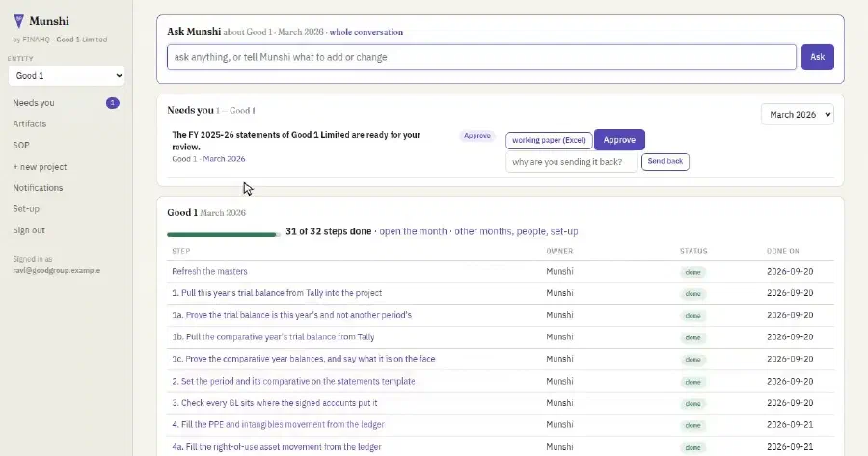Click the STATUS column header
868x456 pixels.
point(693,251)
